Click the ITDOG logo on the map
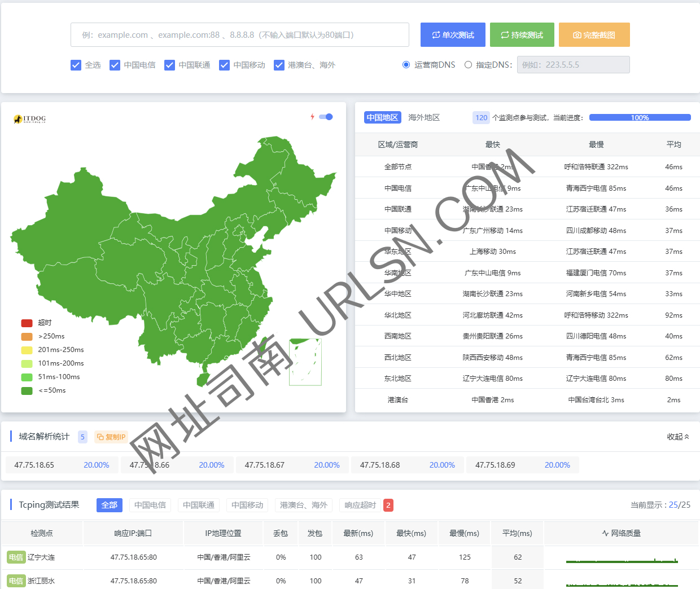Image resolution: width=700 pixels, height=589 pixels. [29, 119]
